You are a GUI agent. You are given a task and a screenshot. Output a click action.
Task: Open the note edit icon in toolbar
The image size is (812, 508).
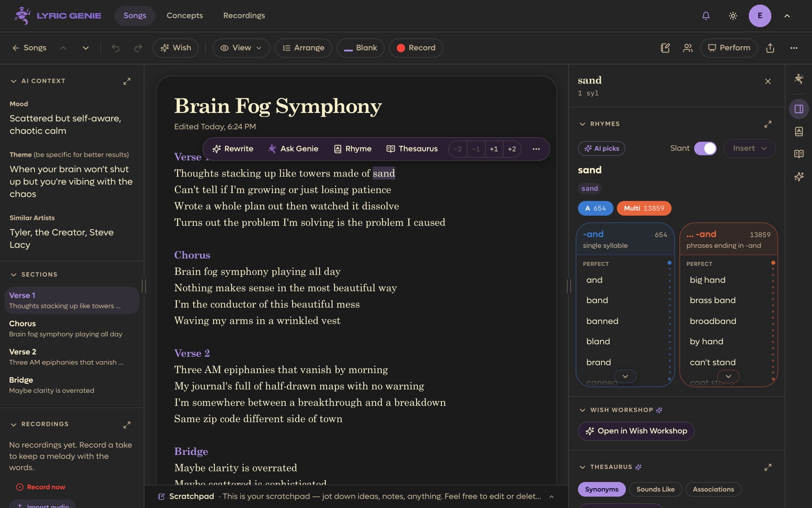665,48
